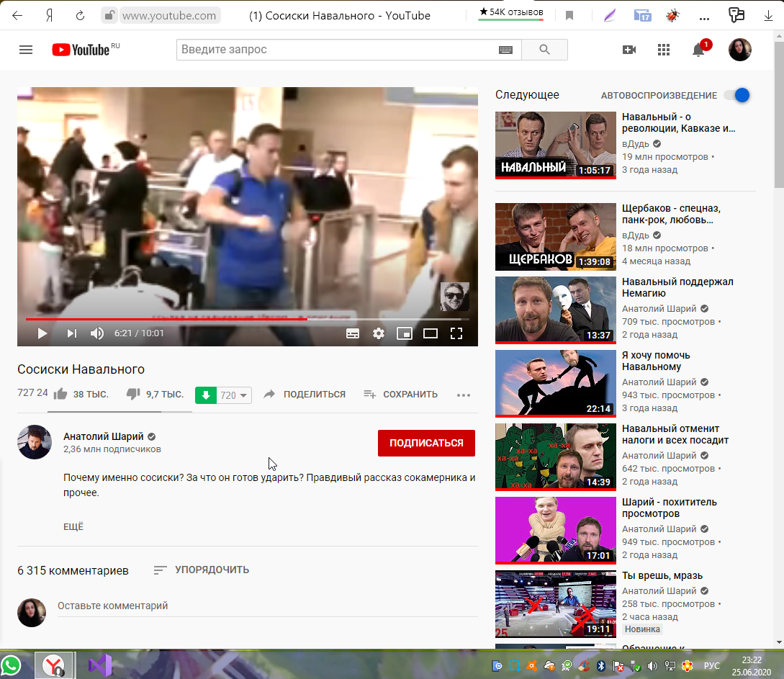
Task: Go back using browser back arrow
Action: coord(17,16)
